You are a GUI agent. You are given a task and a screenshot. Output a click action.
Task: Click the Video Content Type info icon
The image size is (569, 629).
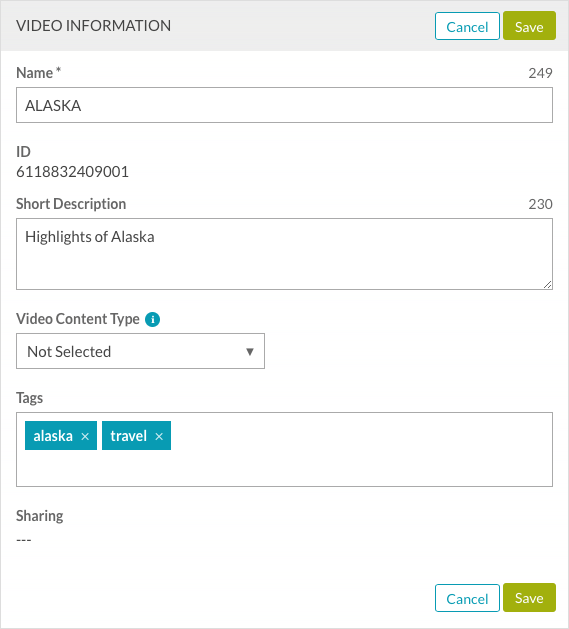(x=152, y=320)
